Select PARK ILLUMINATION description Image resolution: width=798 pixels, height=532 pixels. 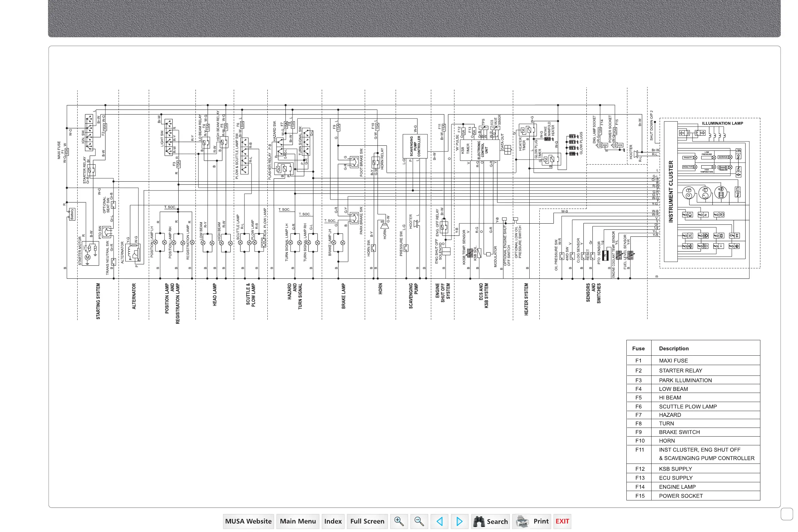click(x=685, y=380)
